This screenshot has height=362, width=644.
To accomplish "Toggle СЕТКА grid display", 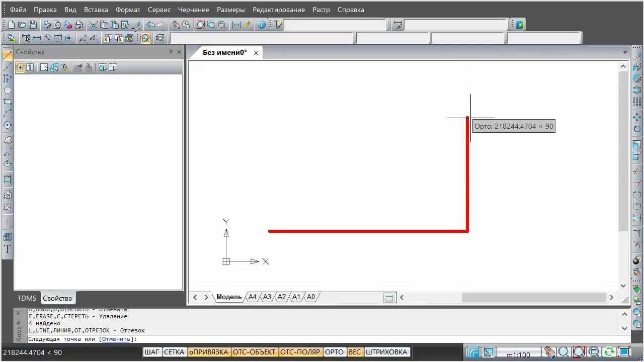I will (x=174, y=352).
